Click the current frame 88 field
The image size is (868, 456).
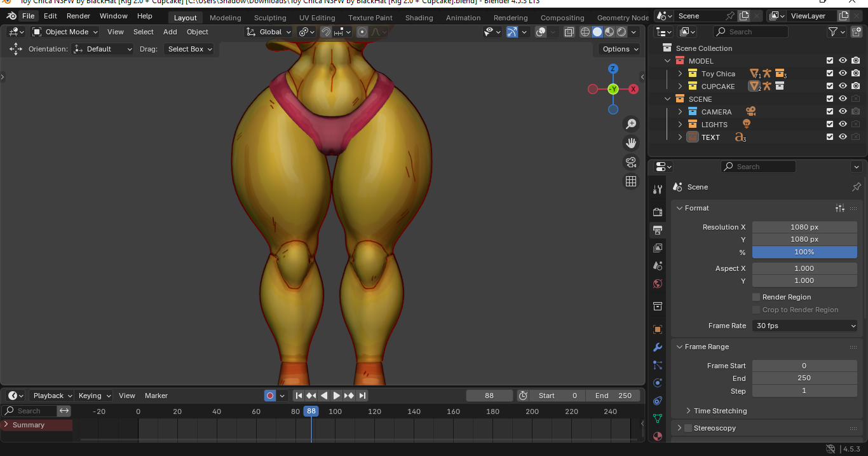coord(489,396)
